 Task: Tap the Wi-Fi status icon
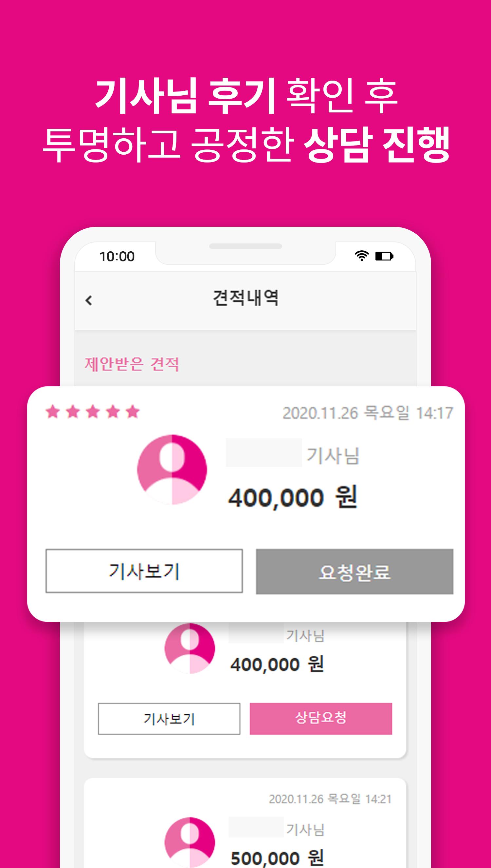[361, 256]
